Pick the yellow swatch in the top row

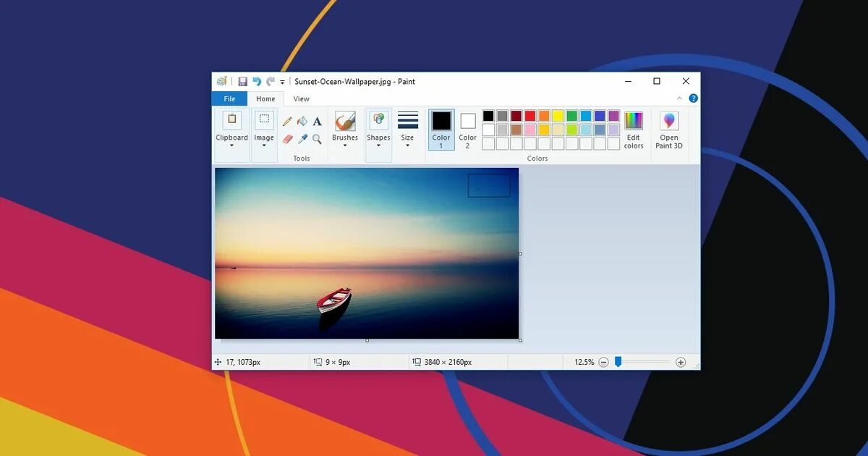click(558, 116)
